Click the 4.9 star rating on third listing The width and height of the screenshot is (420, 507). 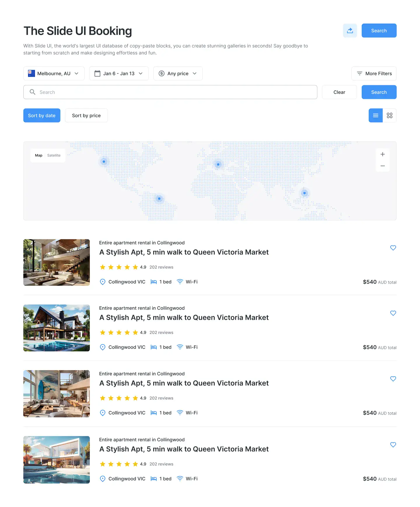pyautogui.click(x=123, y=398)
